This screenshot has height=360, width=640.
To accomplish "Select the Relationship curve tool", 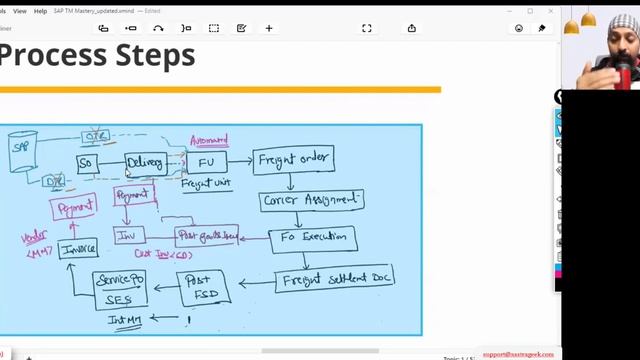I will (158, 28).
